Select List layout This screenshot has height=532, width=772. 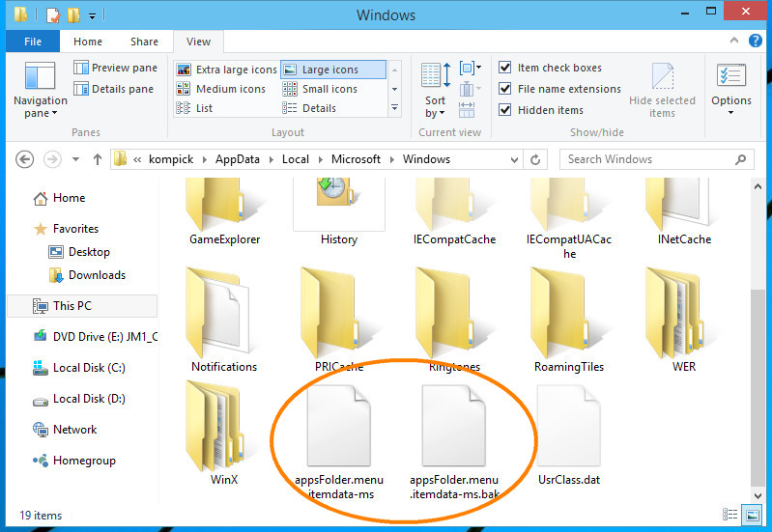[x=194, y=108]
